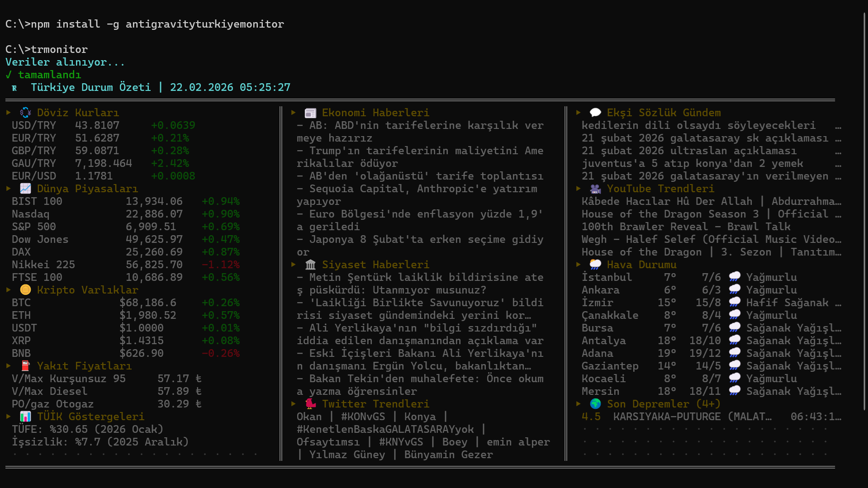
Task: Click the BTC price $68,186.6
Action: [148, 303]
